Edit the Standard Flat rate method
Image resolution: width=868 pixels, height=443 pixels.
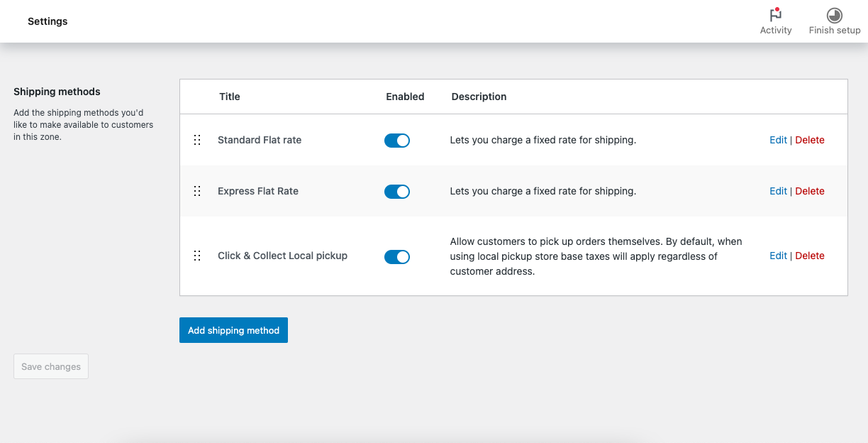[778, 140]
